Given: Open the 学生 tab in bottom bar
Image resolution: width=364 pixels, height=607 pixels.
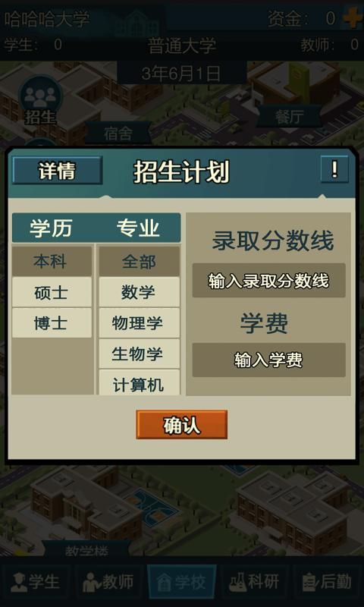Looking at the screenshot, I should [x=35, y=582].
